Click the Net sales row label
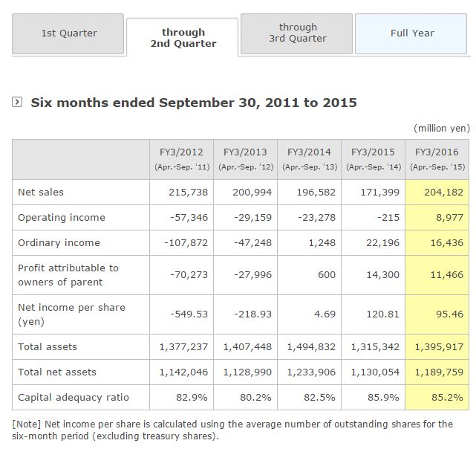This screenshot has height=449, width=476. tap(41, 193)
